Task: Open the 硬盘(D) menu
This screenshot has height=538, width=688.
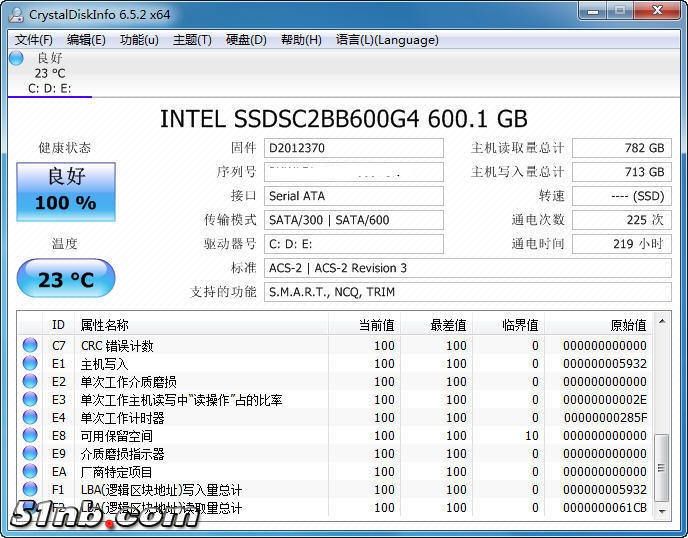Action: [246, 40]
